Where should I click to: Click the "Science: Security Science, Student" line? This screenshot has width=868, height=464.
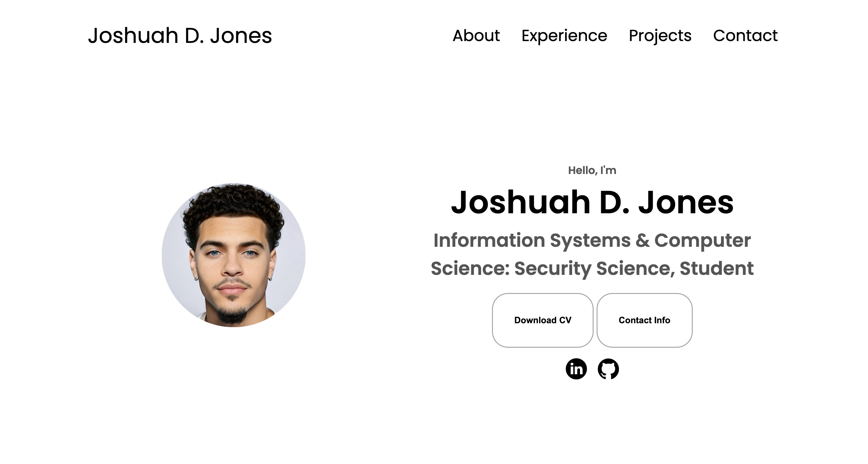(x=592, y=268)
